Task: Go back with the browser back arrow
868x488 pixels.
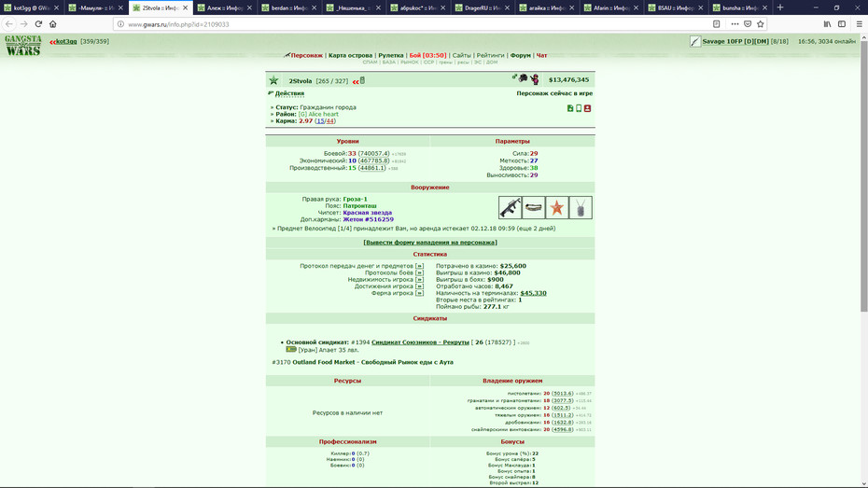Action: (x=8, y=23)
